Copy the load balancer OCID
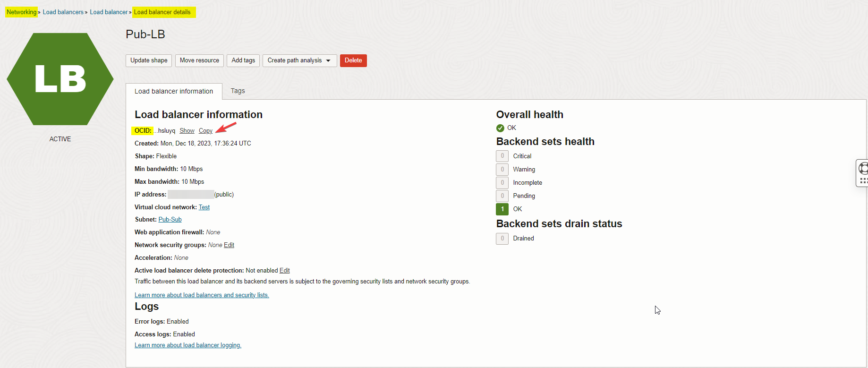The image size is (868, 368). 205,131
